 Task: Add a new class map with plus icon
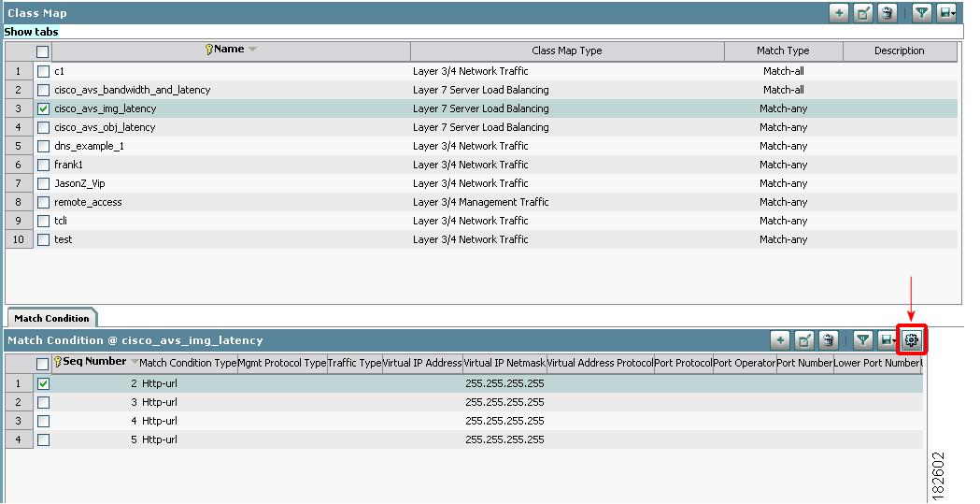tap(839, 12)
